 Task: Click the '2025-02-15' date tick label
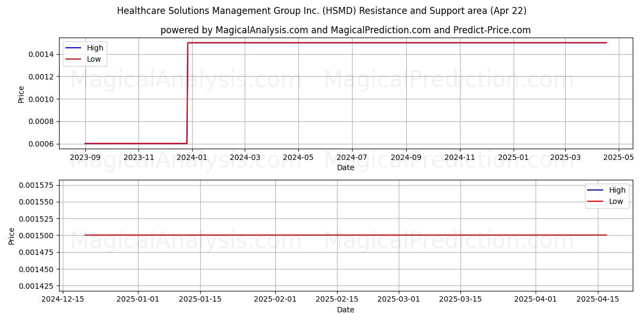click(x=337, y=299)
